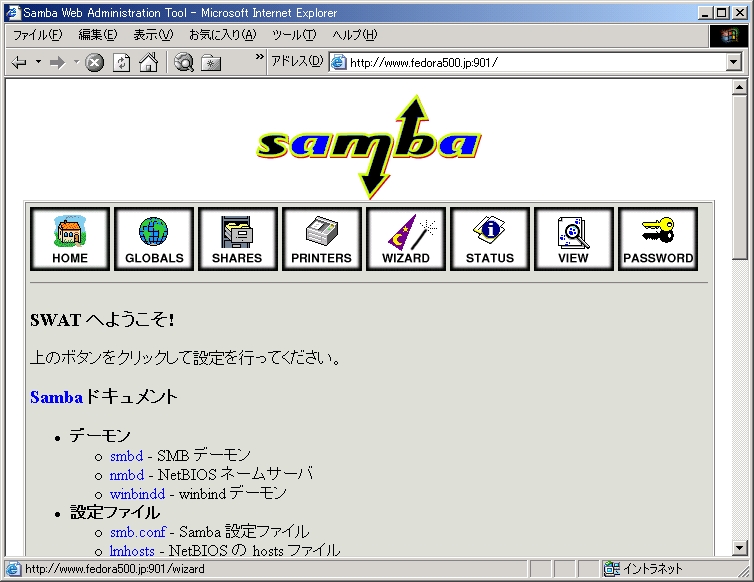Click the vertical scrollbar thumb
The width and height of the screenshot is (754, 582).
coord(739,177)
